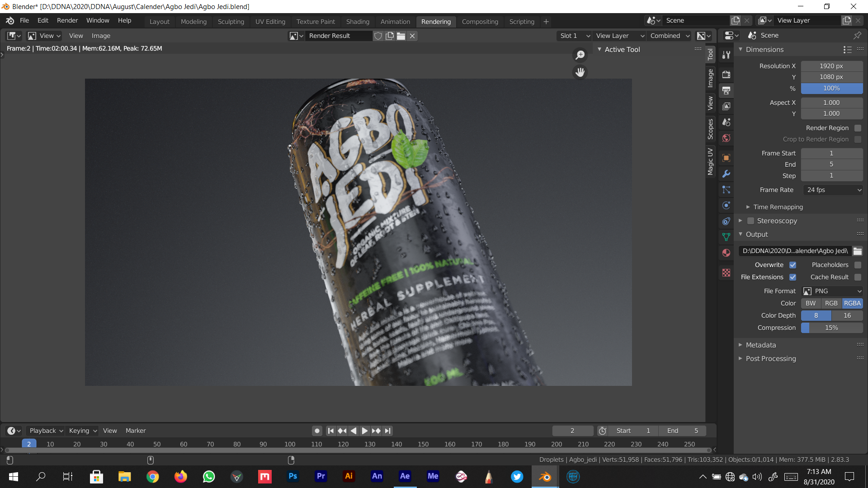This screenshot has width=868, height=488.
Task: Open the Texture properties tab (checker icon)
Action: tap(726, 273)
